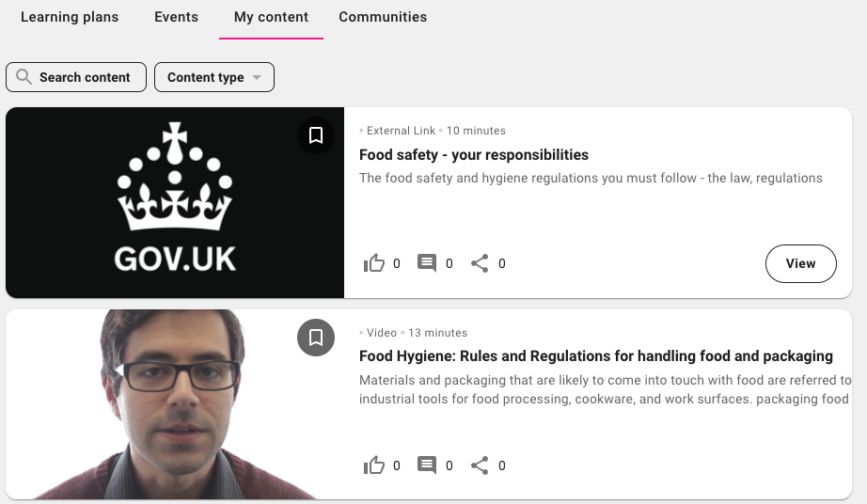Open the Events tab

[x=177, y=17]
